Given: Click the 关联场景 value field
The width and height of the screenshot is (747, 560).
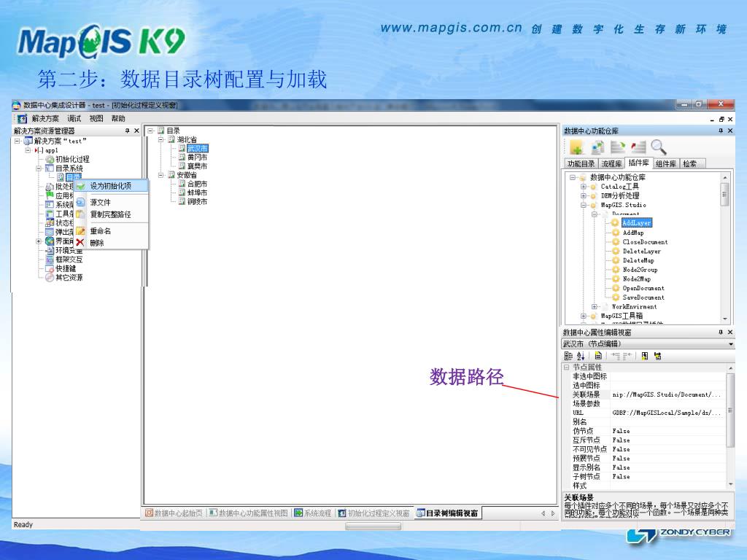Looking at the screenshot, I should [x=667, y=394].
